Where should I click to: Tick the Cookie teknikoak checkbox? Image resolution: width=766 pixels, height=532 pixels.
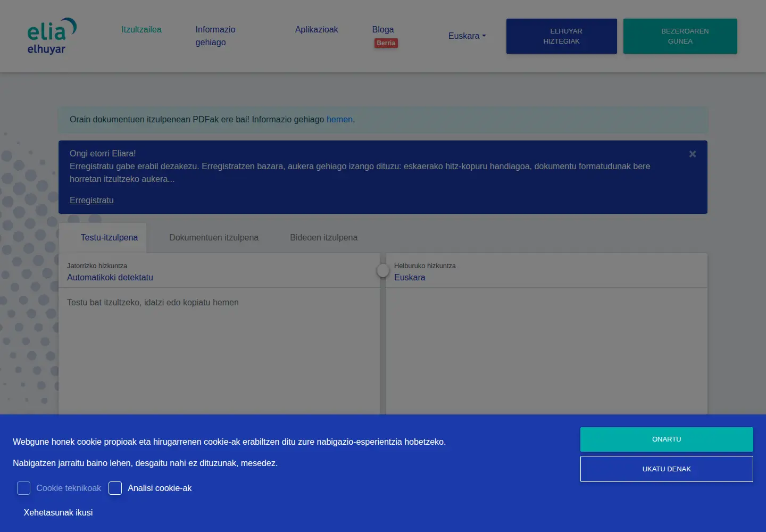click(23, 488)
